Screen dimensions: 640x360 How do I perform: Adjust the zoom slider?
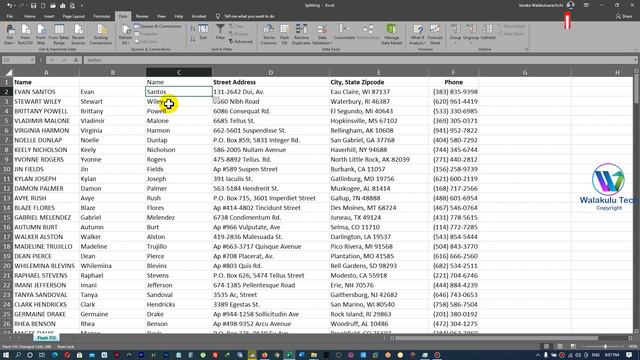tap(605, 346)
